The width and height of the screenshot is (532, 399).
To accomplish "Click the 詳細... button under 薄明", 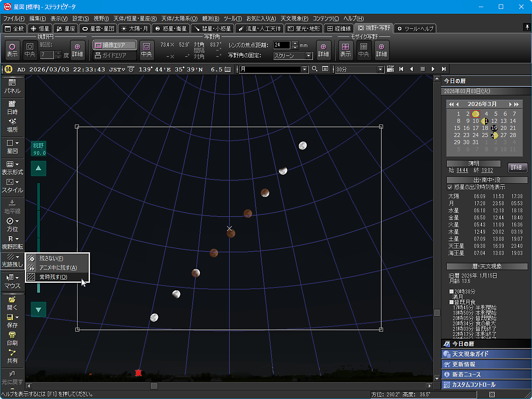I will [x=517, y=168].
